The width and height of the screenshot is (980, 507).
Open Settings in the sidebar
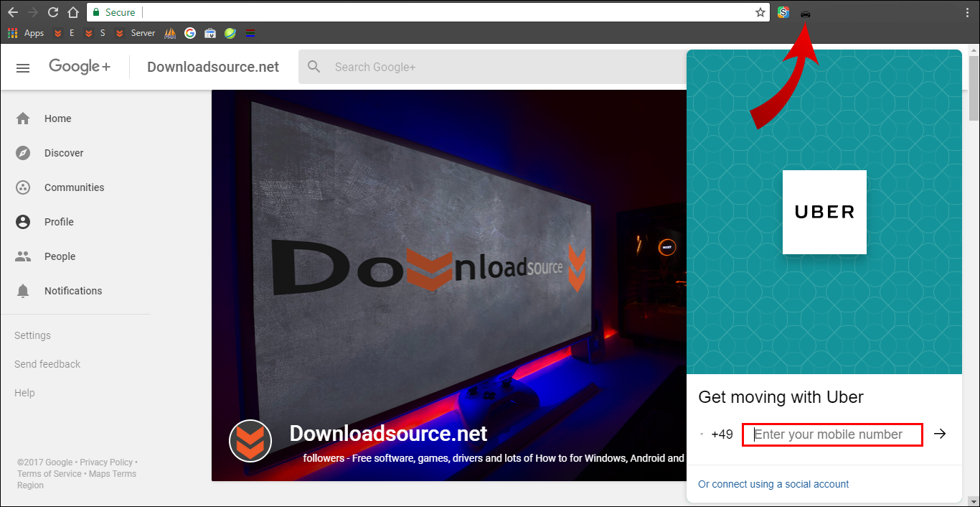[x=32, y=335]
